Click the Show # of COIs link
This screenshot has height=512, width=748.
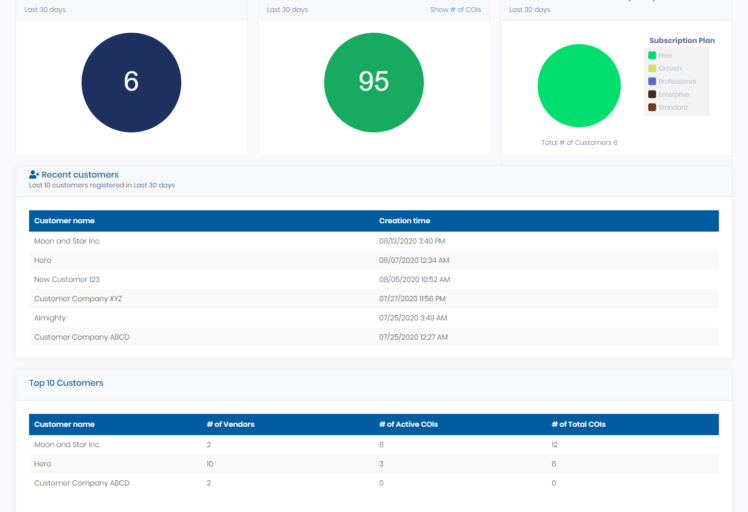(x=456, y=10)
